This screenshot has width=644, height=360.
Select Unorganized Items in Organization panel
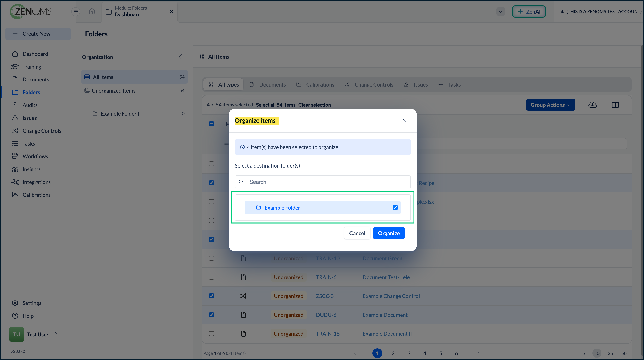coord(134,90)
